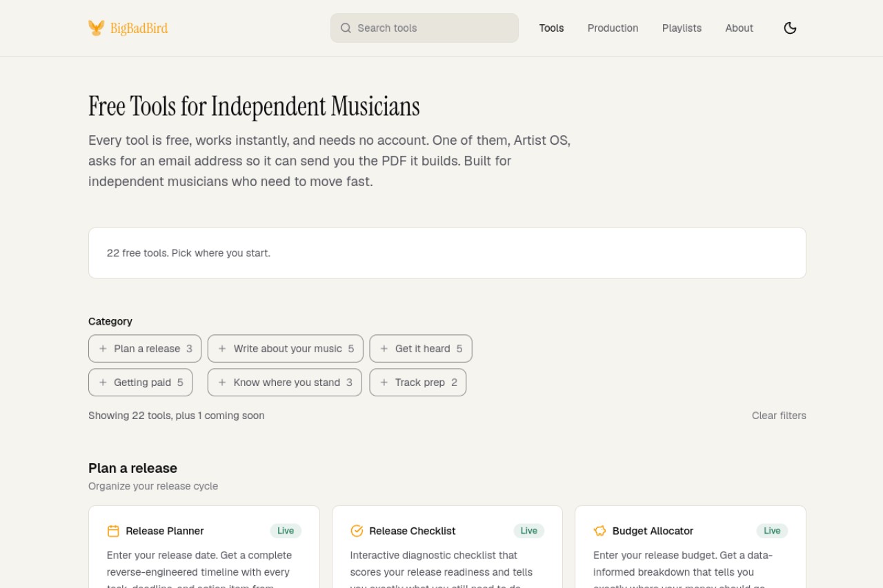Click the BigBadBird bird logo icon
Image resolution: width=883 pixels, height=588 pixels.
pyautogui.click(x=97, y=28)
